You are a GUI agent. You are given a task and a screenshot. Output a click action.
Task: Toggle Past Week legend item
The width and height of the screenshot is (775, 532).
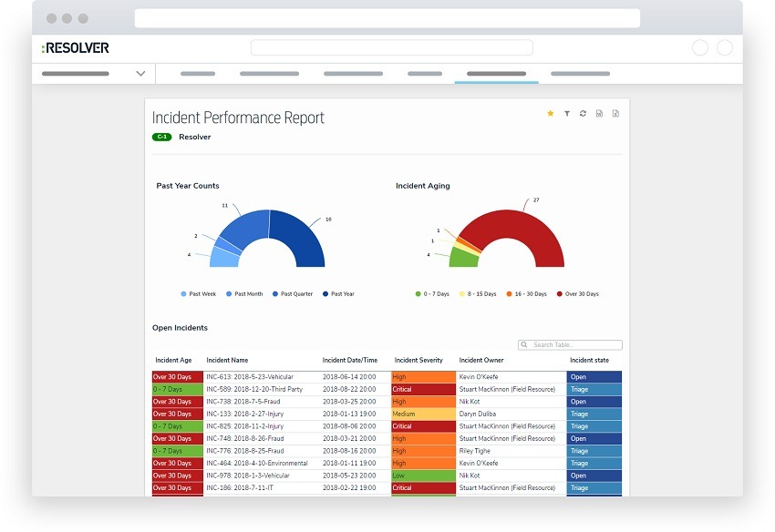coord(198,294)
